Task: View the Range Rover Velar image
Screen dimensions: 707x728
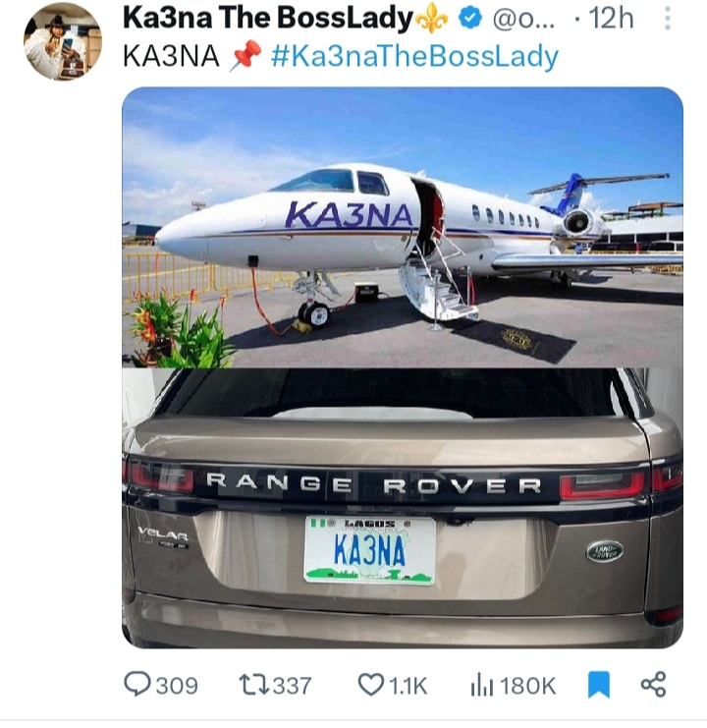Action: click(402, 507)
